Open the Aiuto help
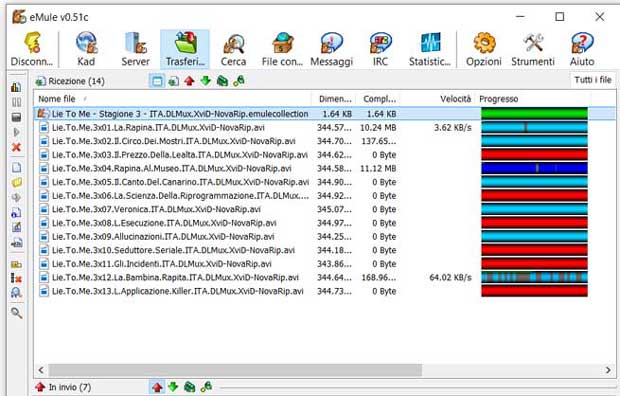The image size is (620, 396). click(x=582, y=49)
